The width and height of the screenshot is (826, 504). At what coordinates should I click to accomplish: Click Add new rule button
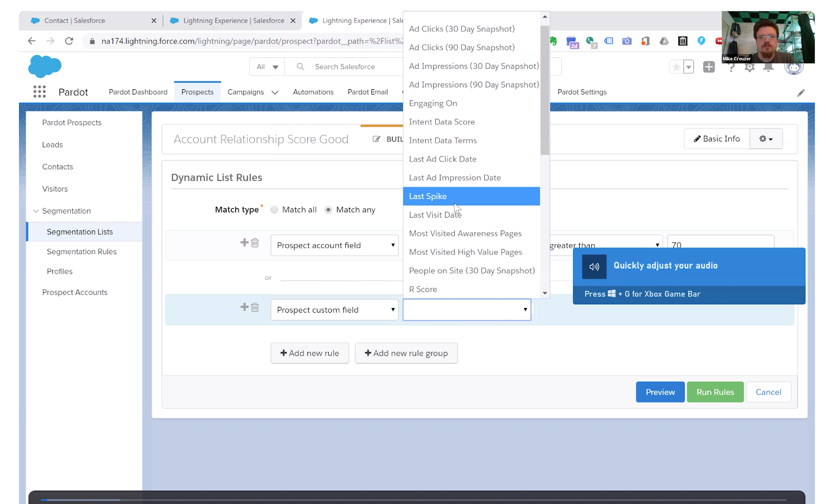point(310,353)
